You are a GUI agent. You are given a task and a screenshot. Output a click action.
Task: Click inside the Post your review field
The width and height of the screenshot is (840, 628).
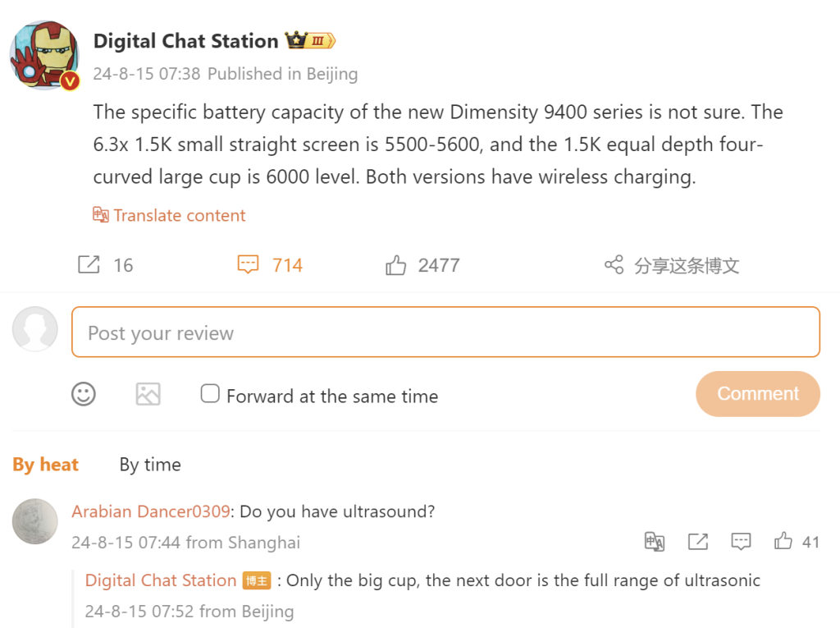(x=445, y=332)
